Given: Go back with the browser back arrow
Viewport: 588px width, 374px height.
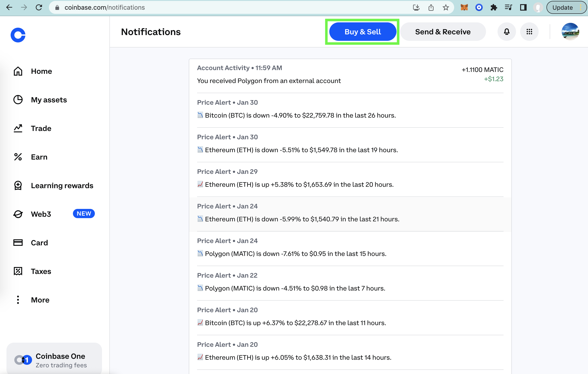Looking at the screenshot, I should point(9,8).
